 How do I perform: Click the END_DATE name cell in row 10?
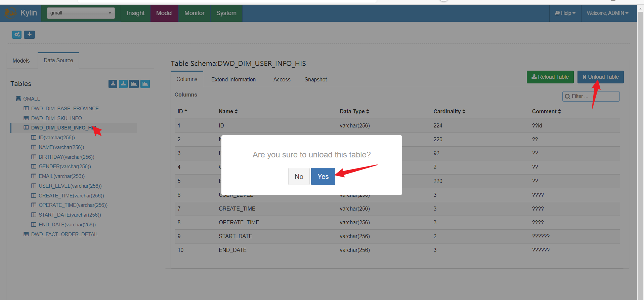pos(233,250)
